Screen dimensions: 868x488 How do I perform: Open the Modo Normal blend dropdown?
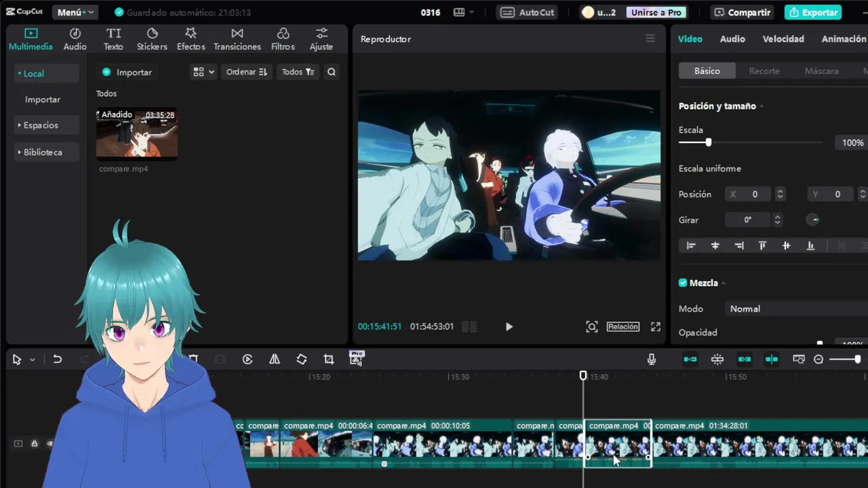797,308
